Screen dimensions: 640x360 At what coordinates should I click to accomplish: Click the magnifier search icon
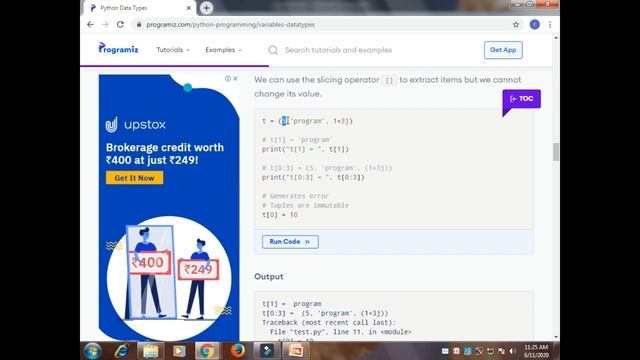pyautogui.click(x=273, y=50)
